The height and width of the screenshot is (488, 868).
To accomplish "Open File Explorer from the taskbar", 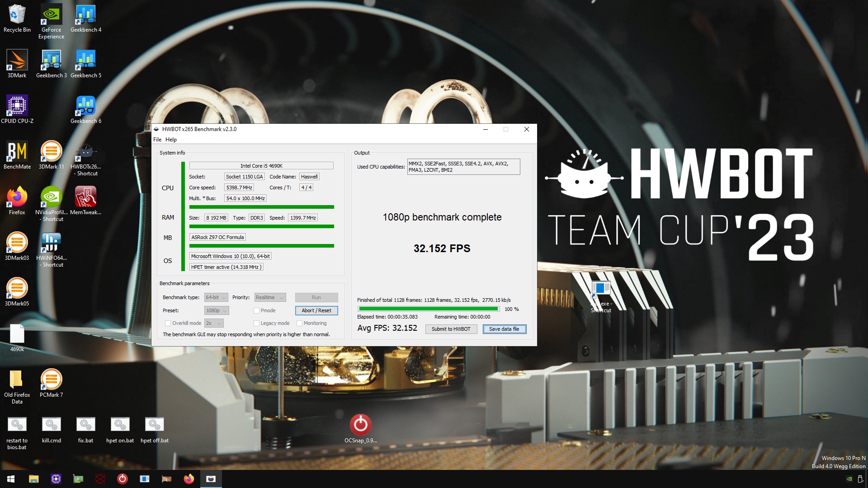I will [33, 479].
